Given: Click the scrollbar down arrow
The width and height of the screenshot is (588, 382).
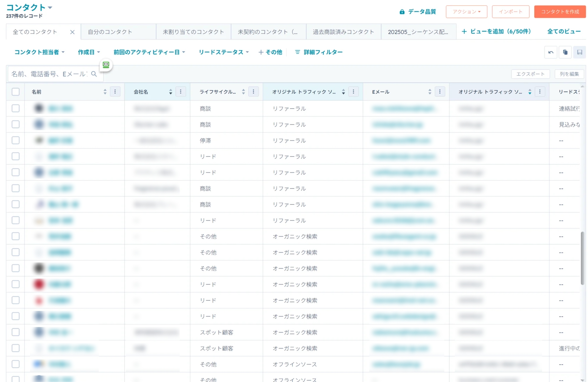Looking at the screenshot, I should pos(582,380).
